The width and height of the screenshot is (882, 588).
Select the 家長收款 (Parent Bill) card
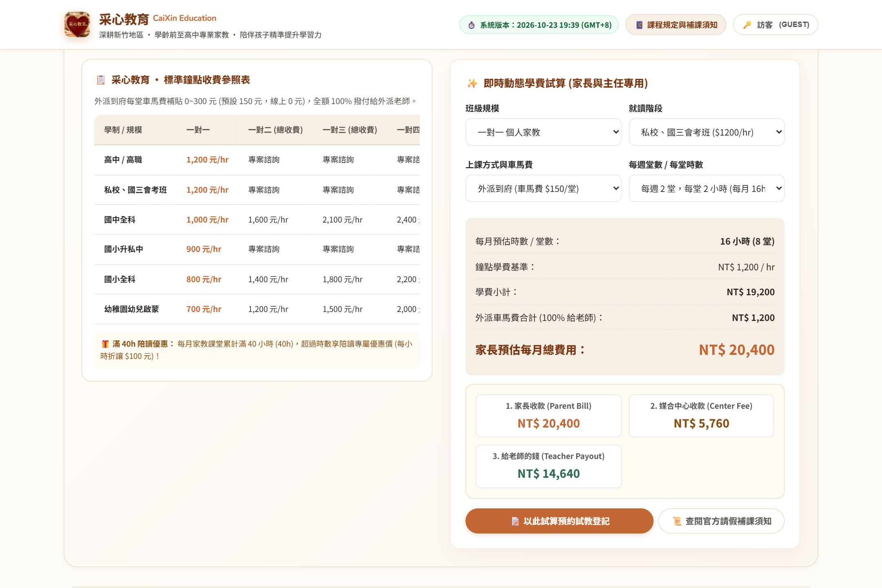point(548,416)
